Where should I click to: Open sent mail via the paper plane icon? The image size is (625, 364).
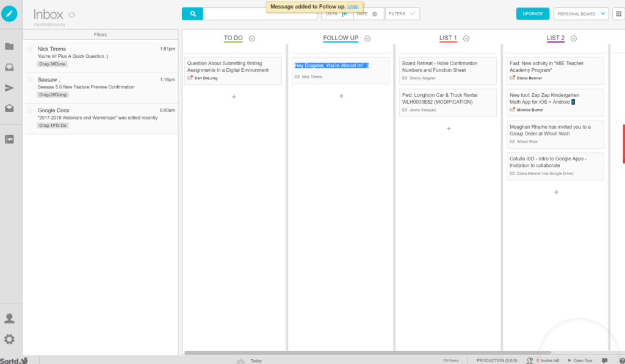click(x=9, y=88)
